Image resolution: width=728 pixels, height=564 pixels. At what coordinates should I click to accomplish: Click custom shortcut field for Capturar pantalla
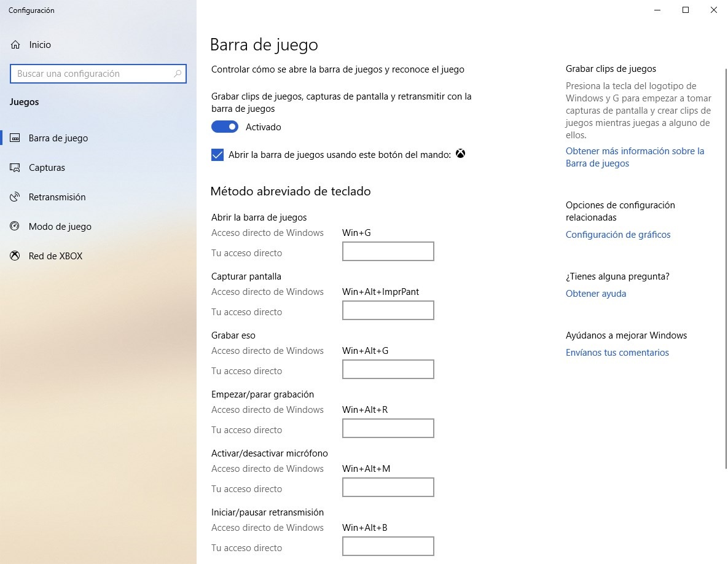coord(388,310)
